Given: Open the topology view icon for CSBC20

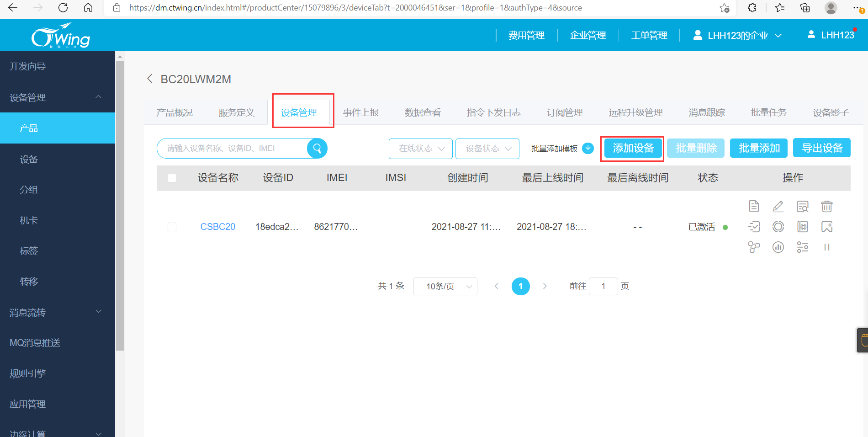Looking at the screenshot, I should point(754,247).
